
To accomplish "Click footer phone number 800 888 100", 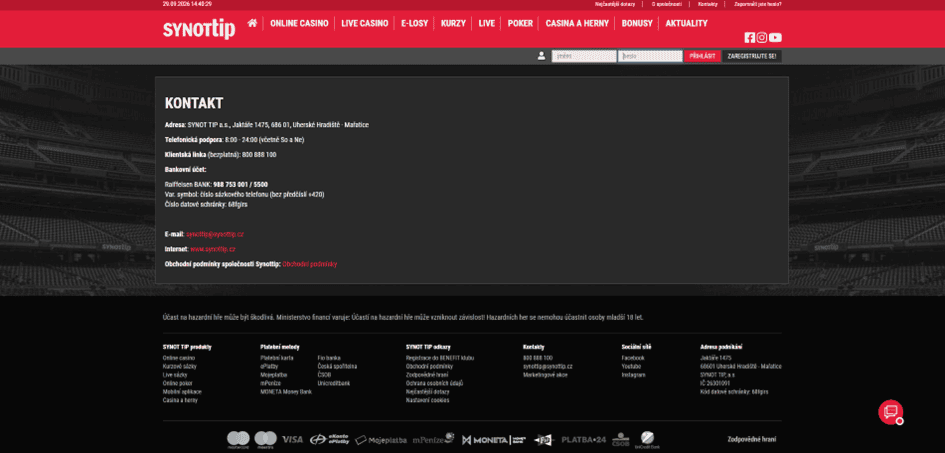I will 538,358.
